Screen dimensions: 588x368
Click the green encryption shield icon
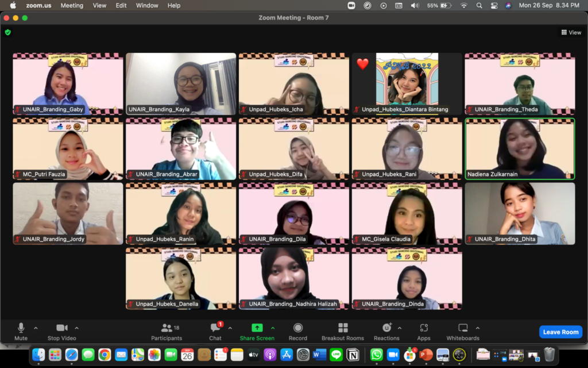pyautogui.click(x=8, y=32)
